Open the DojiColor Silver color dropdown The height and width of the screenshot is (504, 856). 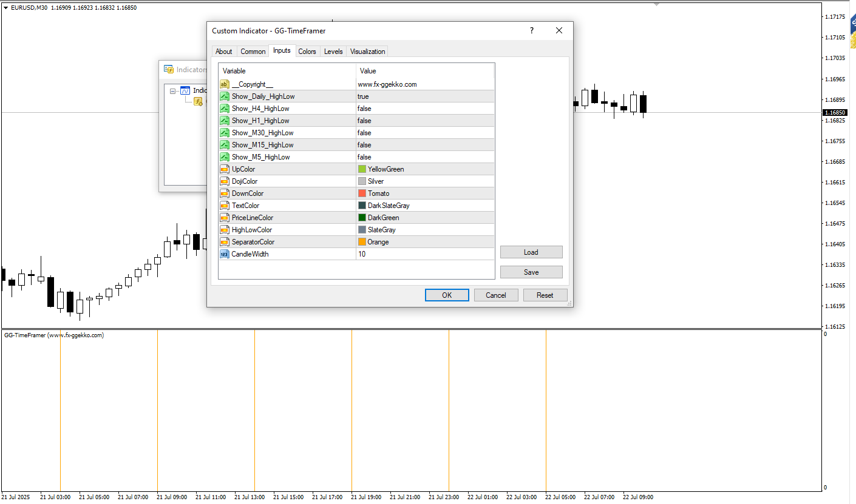coord(425,181)
